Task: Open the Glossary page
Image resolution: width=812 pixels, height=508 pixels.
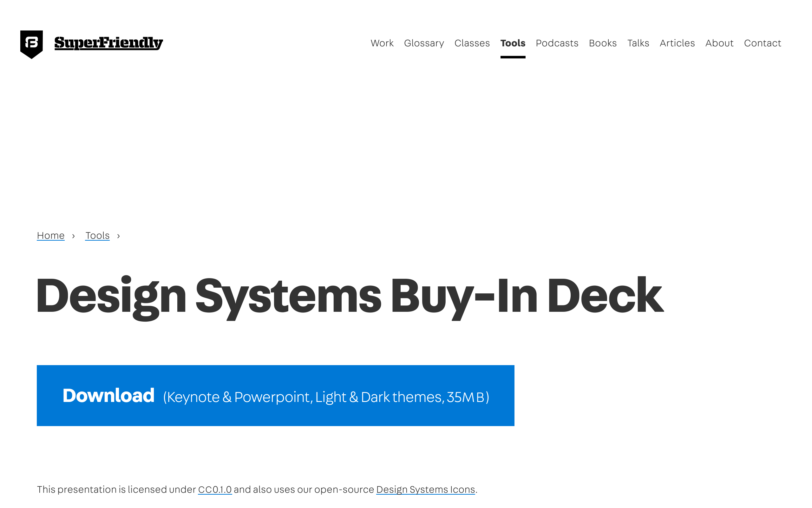Action: 424,43
